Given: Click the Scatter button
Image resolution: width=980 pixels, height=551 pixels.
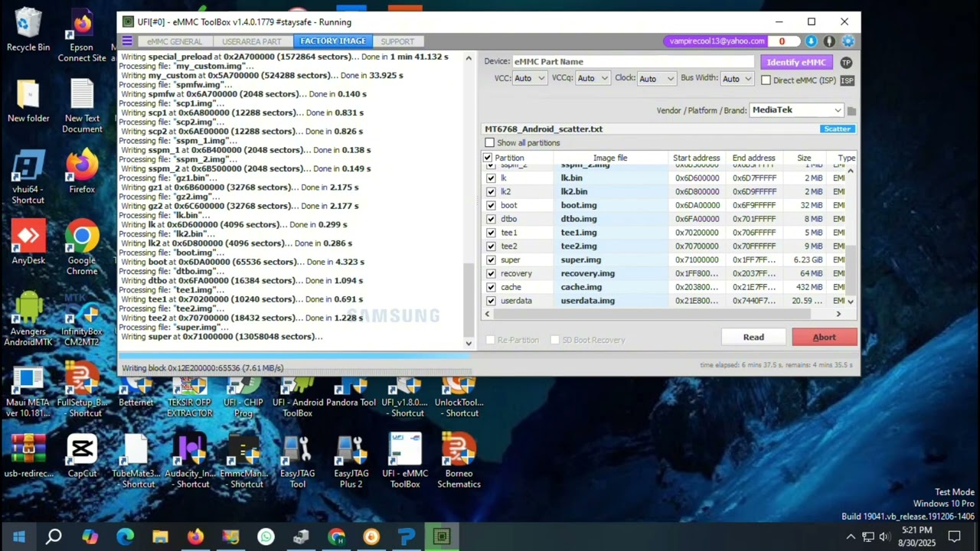Looking at the screenshot, I should (837, 129).
